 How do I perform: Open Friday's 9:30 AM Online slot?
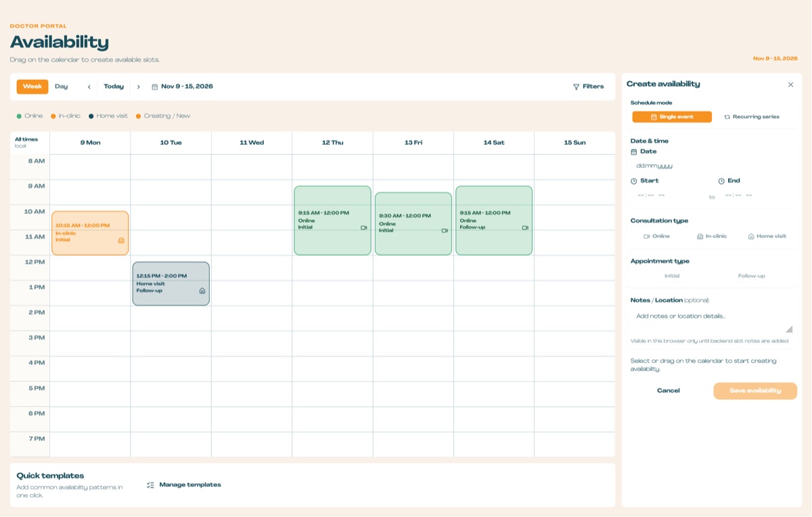(x=413, y=224)
